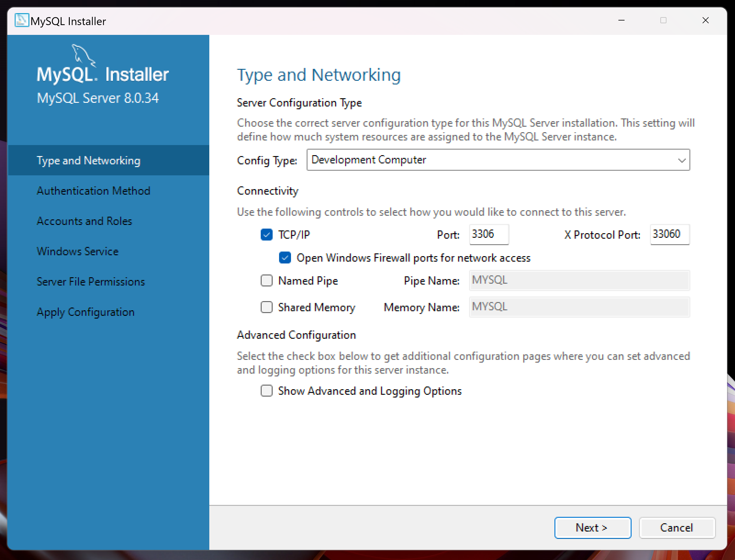The width and height of the screenshot is (735, 560).
Task: Open the Config Type dropdown arrow
Action: tap(681, 160)
